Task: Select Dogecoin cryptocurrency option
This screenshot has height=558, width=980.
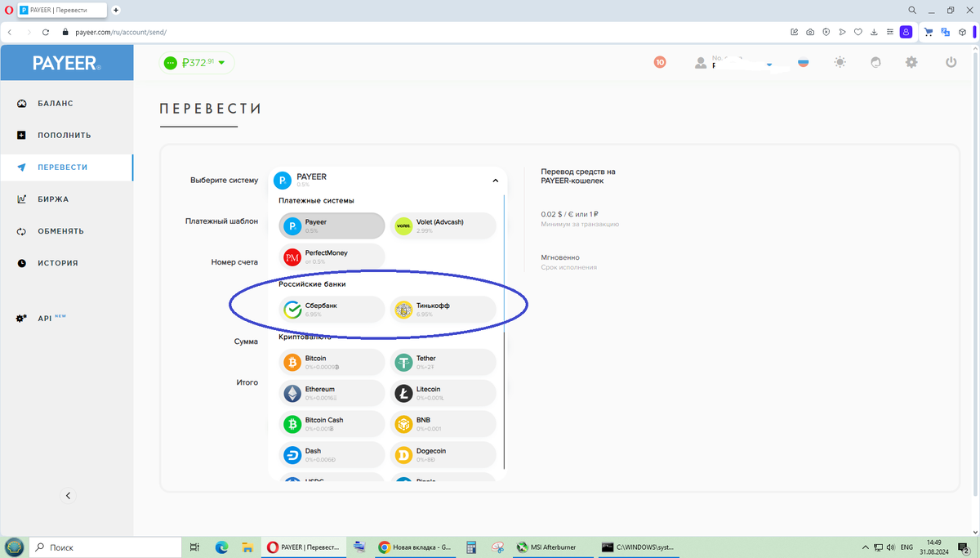Action: [443, 455]
